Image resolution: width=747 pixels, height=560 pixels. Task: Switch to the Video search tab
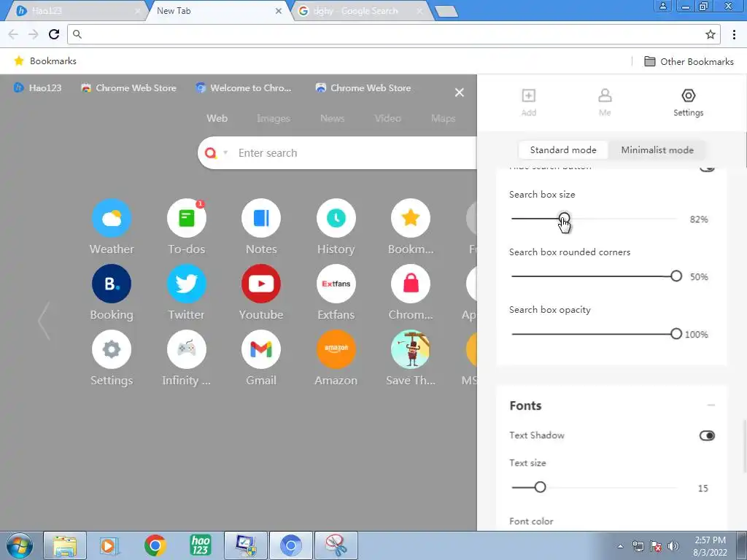click(387, 118)
